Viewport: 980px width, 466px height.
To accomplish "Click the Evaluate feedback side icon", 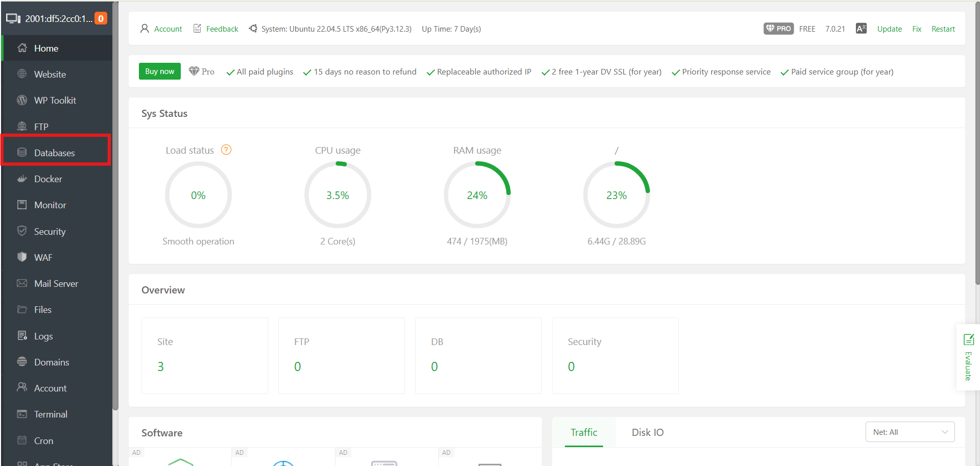I will pos(968,339).
